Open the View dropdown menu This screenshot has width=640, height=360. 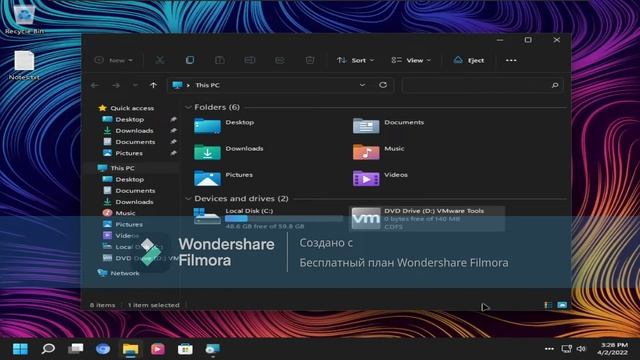(x=411, y=60)
